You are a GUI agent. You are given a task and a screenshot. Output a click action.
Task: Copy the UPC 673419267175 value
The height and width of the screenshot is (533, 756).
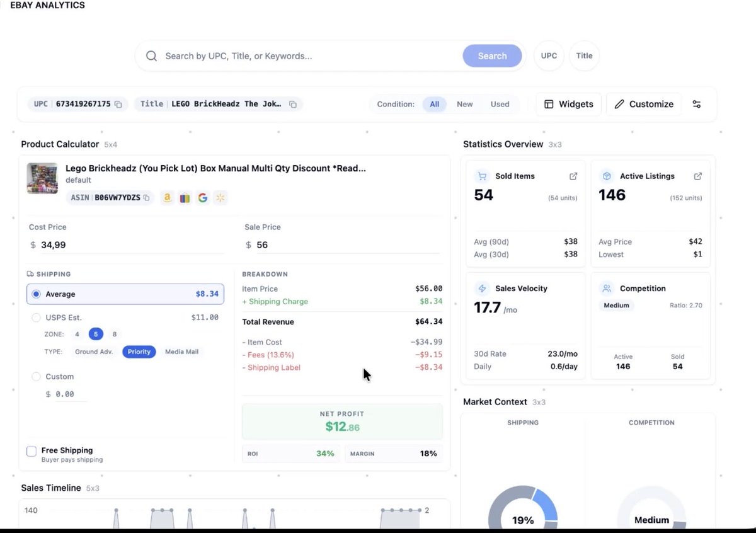[118, 104]
